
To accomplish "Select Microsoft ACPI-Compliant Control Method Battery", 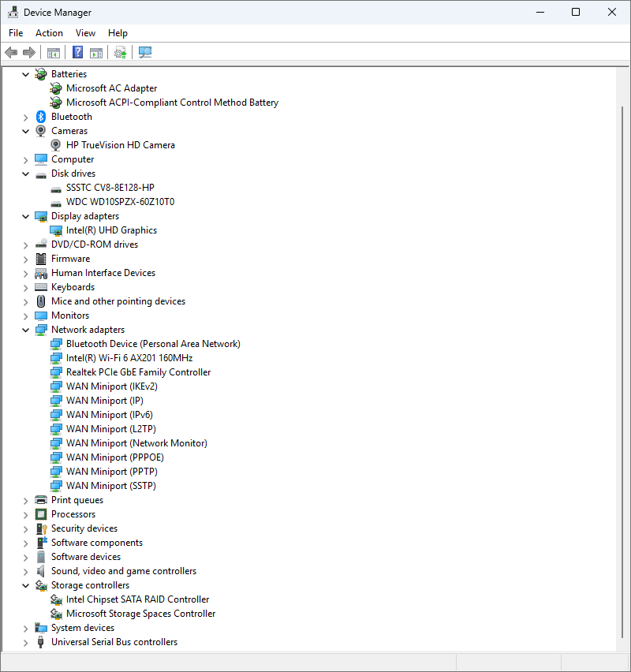I will click(172, 103).
